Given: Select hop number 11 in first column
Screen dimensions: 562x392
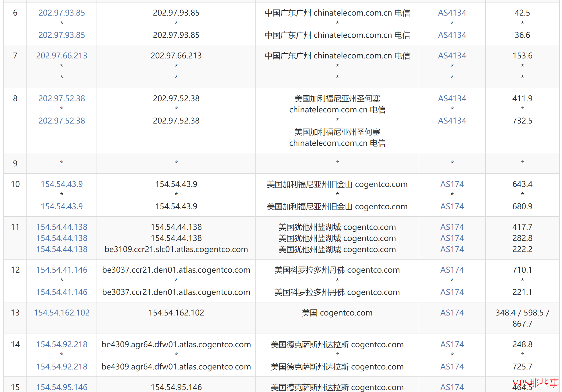Looking at the screenshot, I should click(x=15, y=227).
